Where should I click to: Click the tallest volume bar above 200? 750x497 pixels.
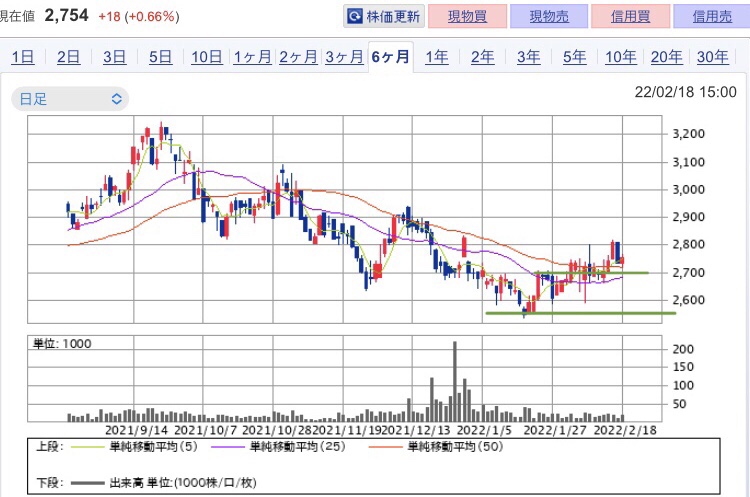455,381
